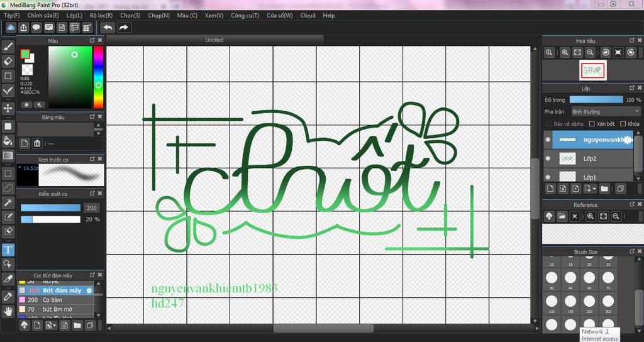Screen dimensions: 644x342
Task: Click down arrow of brush list scrollbar
Action: (x=98, y=316)
